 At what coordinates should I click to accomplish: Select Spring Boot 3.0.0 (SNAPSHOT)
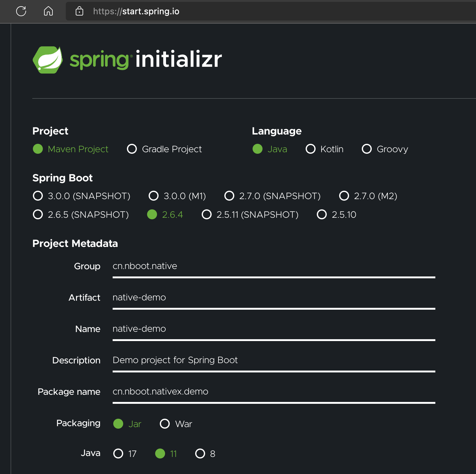tap(38, 196)
